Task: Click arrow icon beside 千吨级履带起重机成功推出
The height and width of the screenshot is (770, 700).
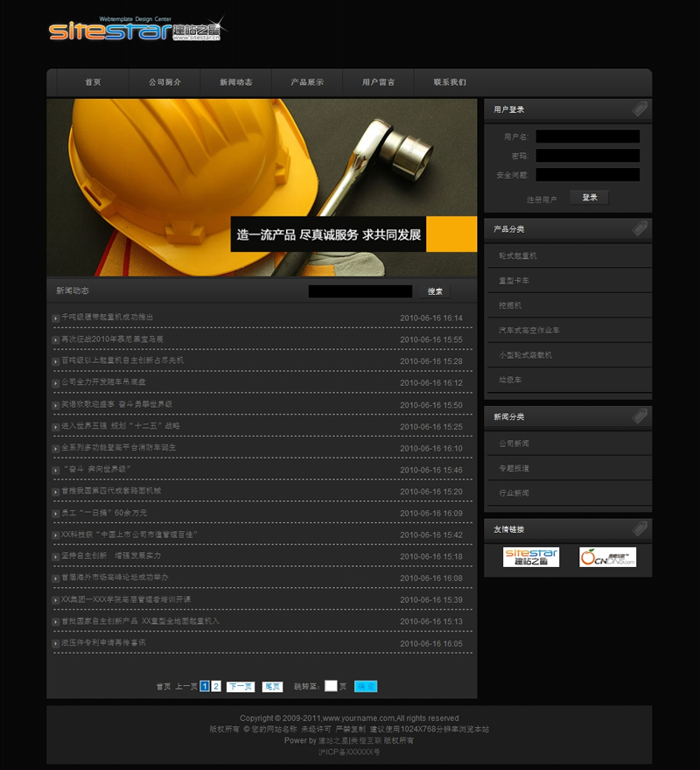Action: pyautogui.click(x=56, y=318)
